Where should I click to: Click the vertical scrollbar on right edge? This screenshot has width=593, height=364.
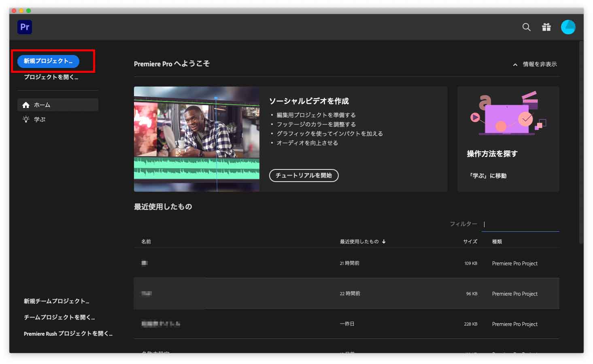pos(581,142)
